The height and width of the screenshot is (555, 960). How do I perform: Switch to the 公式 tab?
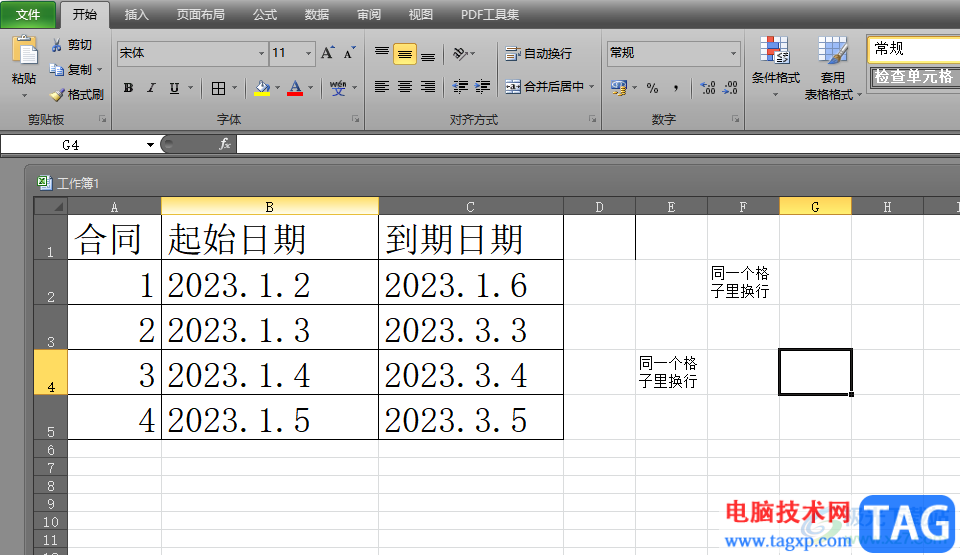265,15
